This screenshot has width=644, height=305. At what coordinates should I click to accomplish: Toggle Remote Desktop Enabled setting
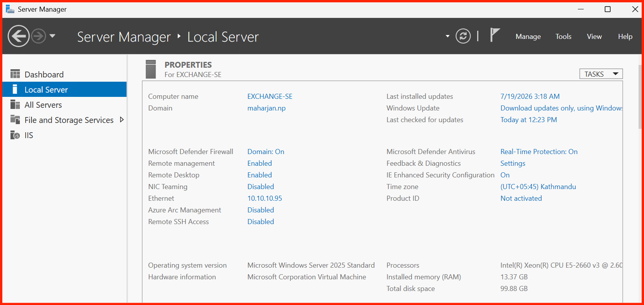point(260,175)
